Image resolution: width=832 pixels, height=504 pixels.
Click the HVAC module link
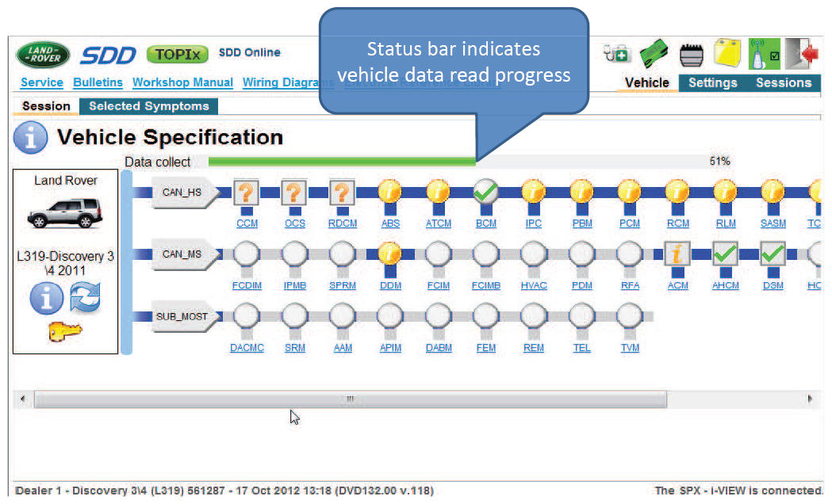pos(534,285)
